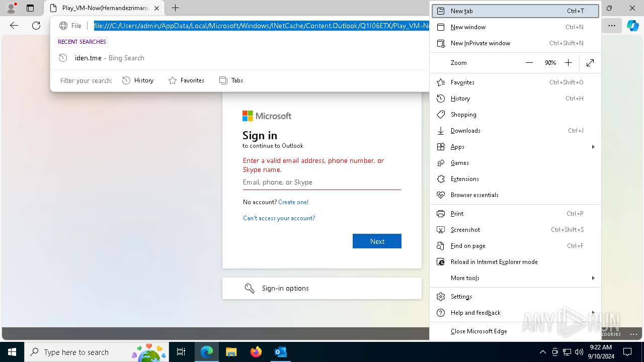Reload in Internet Explorer mode

coord(516,262)
